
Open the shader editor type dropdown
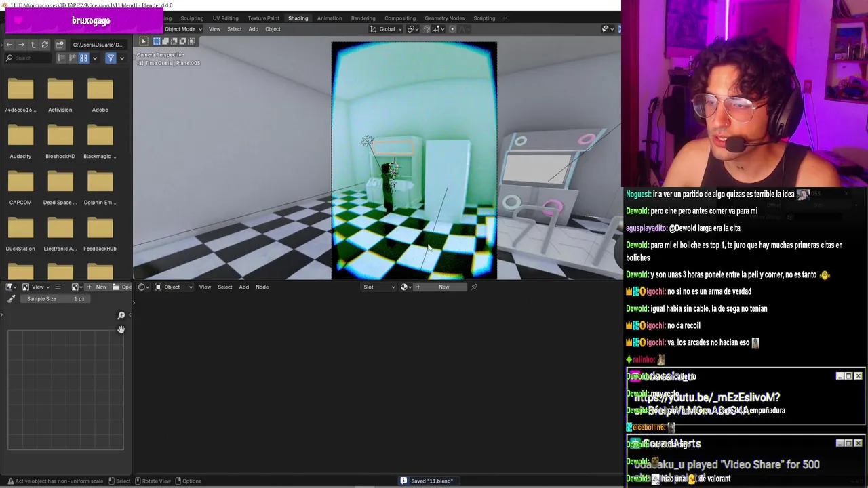tap(144, 287)
